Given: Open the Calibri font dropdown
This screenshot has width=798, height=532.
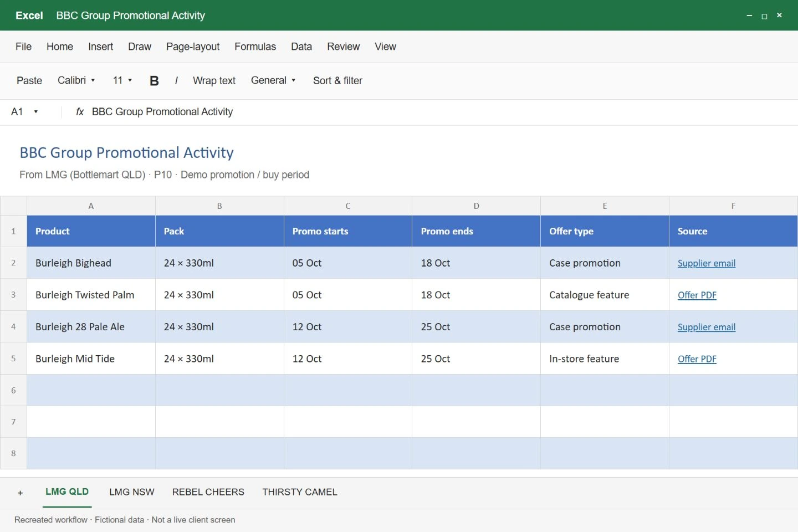Looking at the screenshot, I should 76,80.
